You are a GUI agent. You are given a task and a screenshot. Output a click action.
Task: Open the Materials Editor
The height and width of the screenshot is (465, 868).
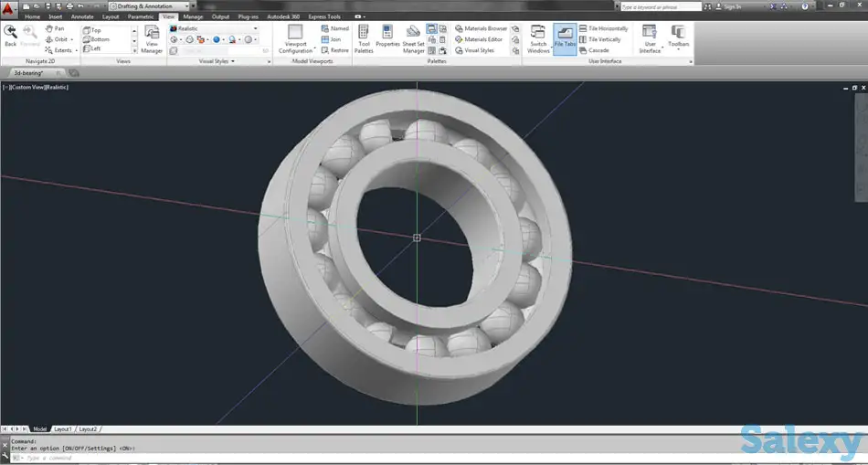[479, 39]
